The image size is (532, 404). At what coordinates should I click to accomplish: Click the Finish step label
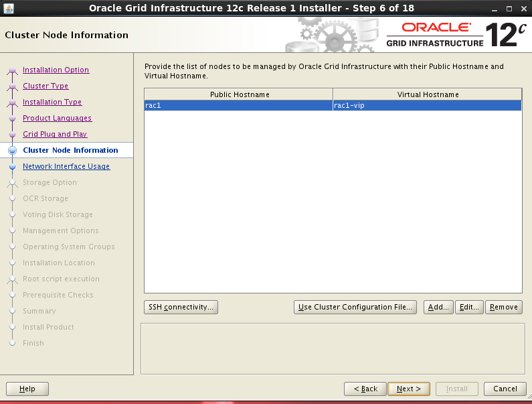click(x=33, y=343)
